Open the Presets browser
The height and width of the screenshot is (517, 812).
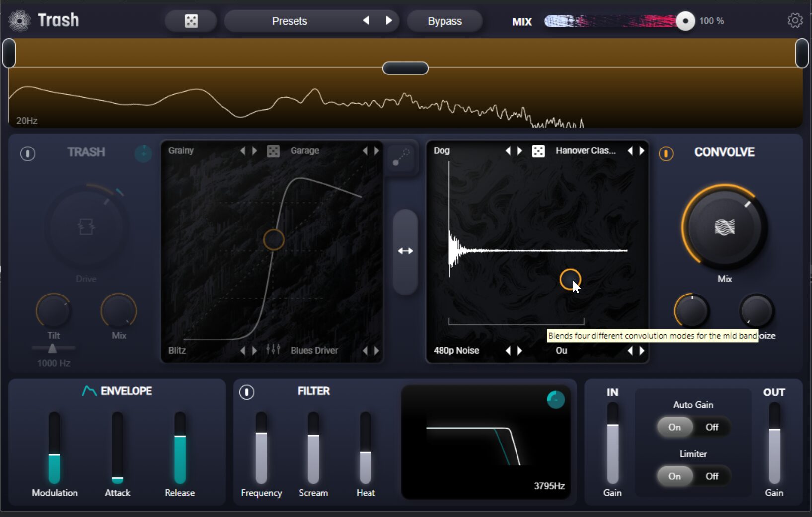tap(290, 21)
